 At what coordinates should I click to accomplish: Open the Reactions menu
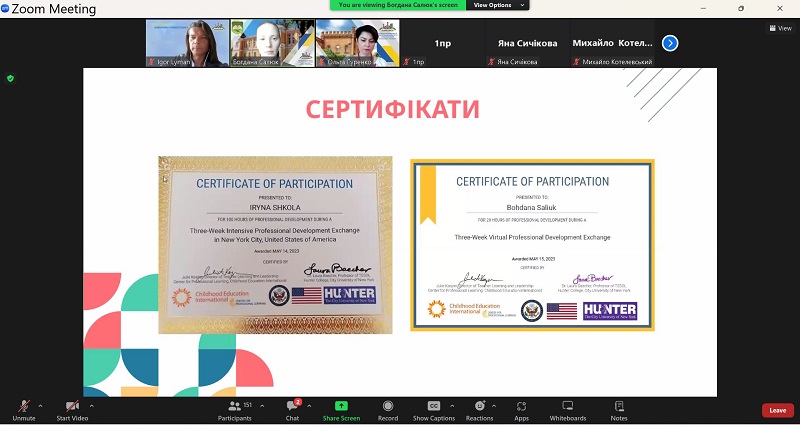tap(479, 407)
